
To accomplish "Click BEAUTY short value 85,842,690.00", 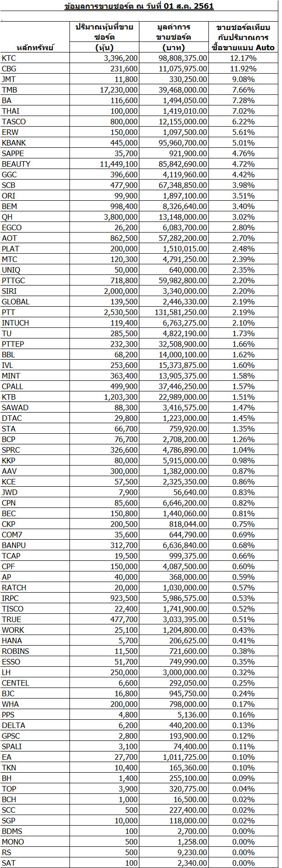I will pyautogui.click(x=180, y=164).
